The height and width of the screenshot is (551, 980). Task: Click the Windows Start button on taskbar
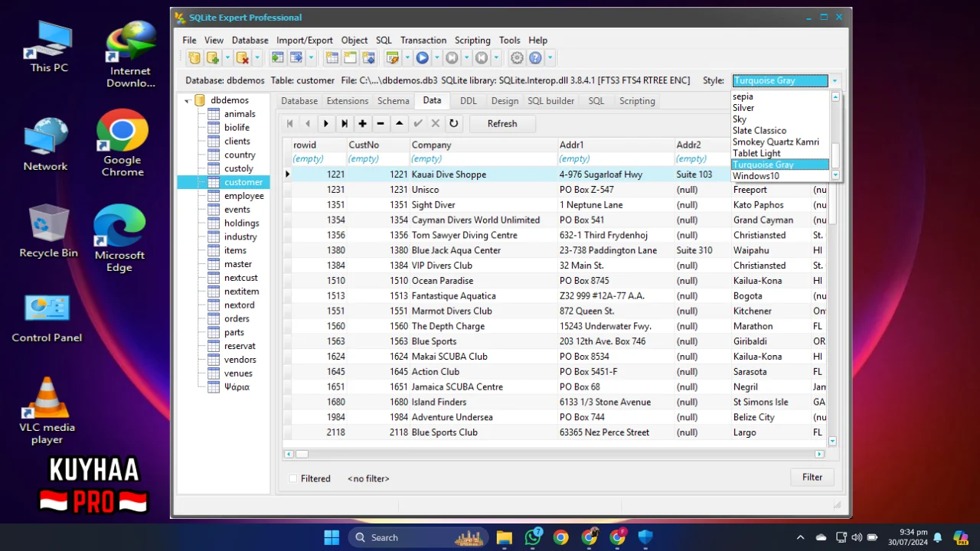coord(332,537)
